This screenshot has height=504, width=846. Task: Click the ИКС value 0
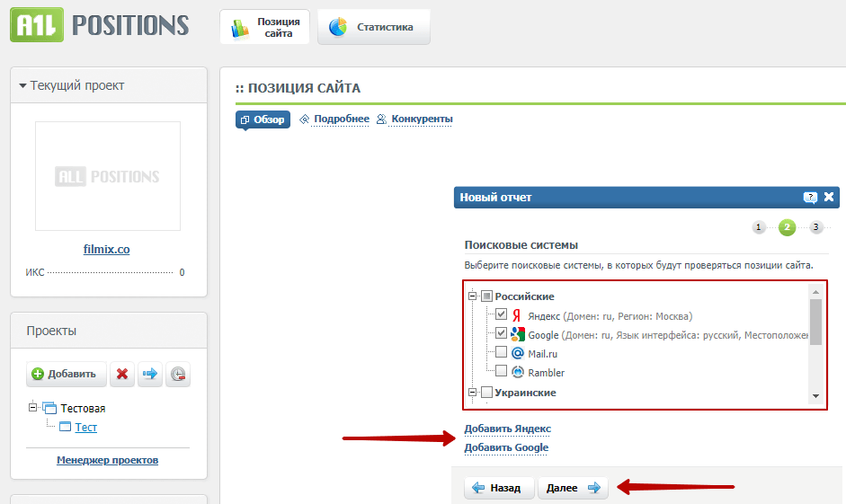(x=182, y=272)
